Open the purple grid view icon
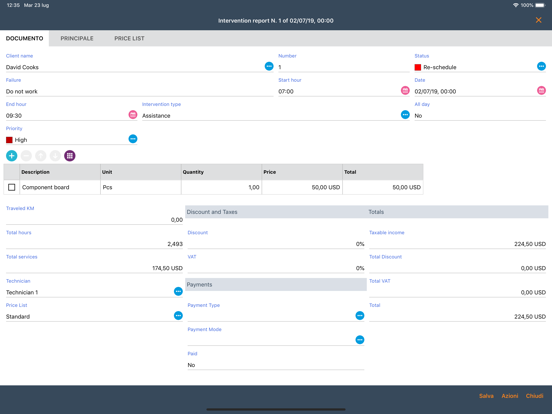This screenshot has width=552, height=414. 70,156
